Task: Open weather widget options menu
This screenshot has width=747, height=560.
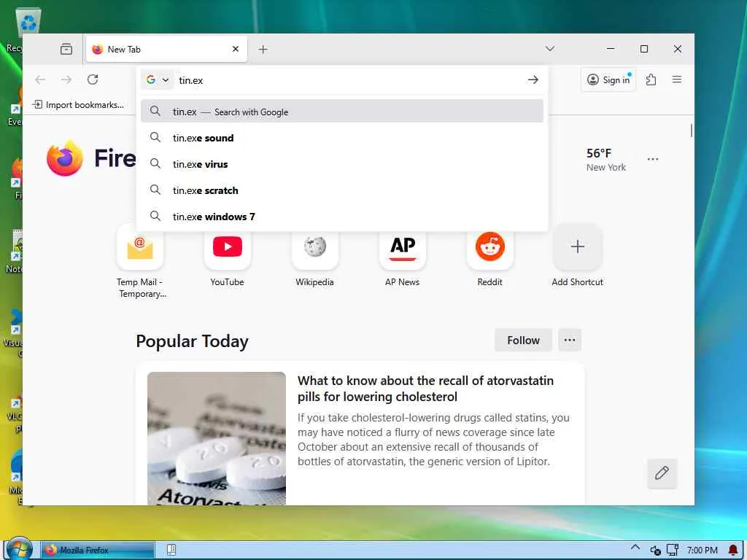Action: click(653, 159)
